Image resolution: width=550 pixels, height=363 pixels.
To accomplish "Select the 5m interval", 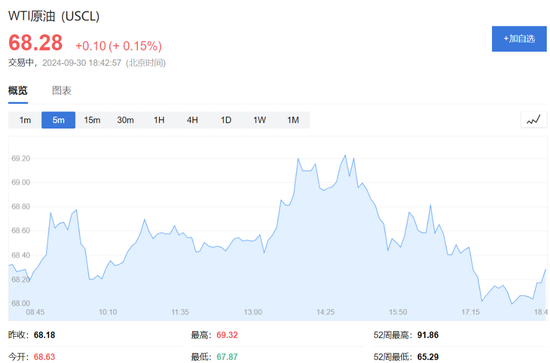I will pyautogui.click(x=58, y=120).
